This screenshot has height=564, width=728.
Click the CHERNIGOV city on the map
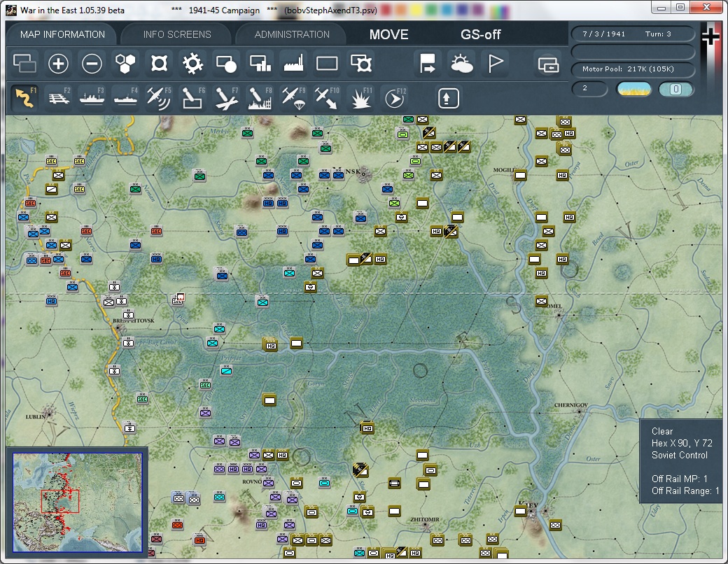pos(580,411)
